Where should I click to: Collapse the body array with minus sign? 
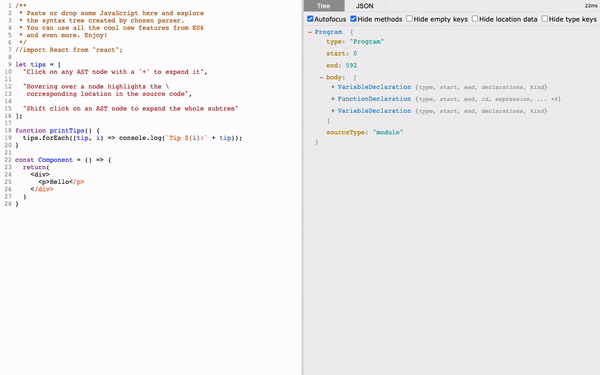tap(321, 77)
